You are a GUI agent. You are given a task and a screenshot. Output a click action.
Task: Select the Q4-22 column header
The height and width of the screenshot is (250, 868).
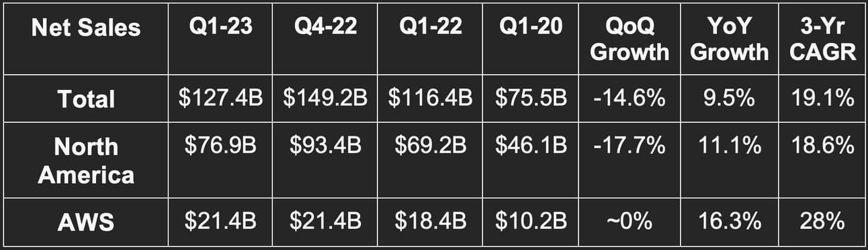(x=324, y=28)
